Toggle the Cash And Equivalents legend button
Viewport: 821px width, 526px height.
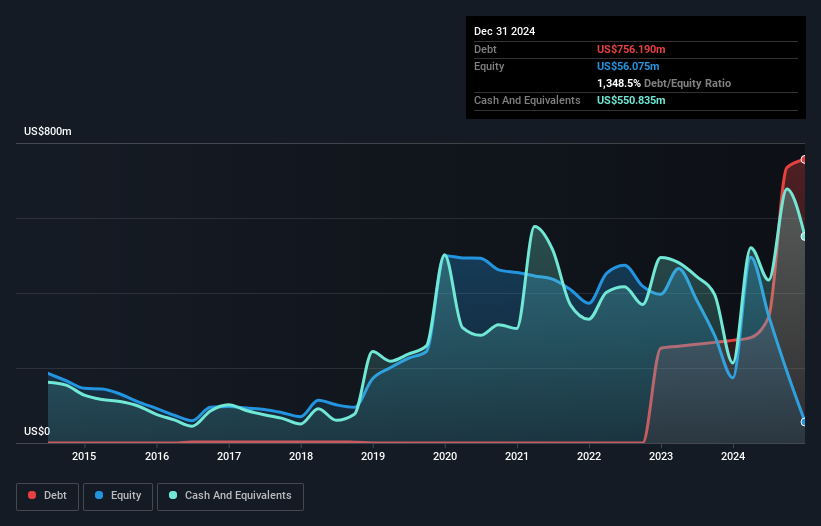[x=230, y=496]
